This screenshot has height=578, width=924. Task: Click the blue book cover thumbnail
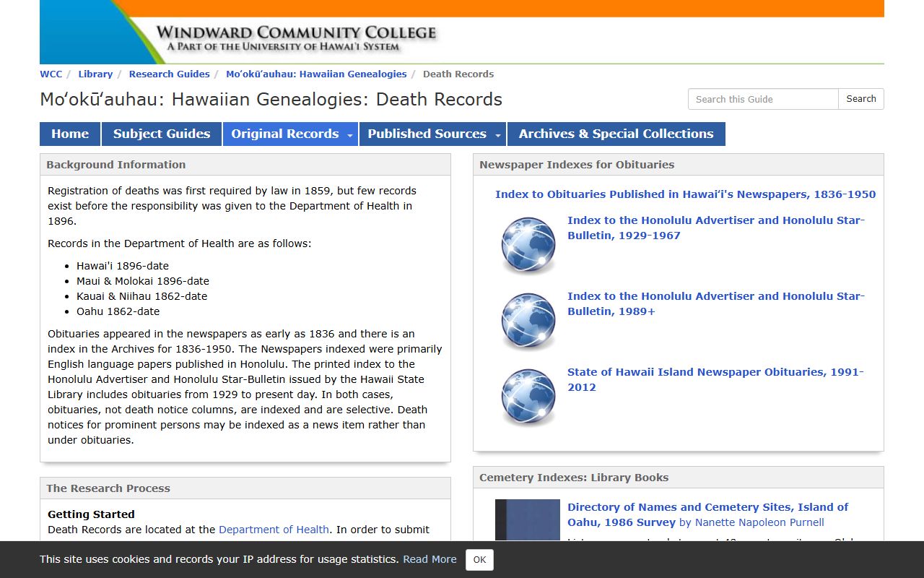(x=528, y=520)
